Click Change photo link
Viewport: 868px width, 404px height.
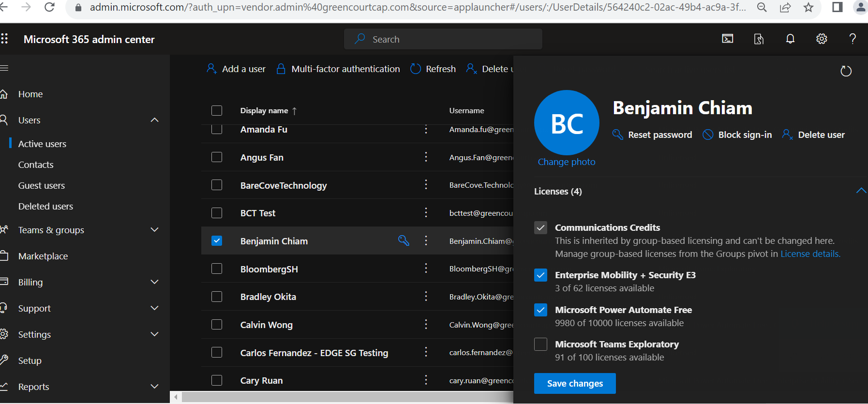pyautogui.click(x=567, y=162)
